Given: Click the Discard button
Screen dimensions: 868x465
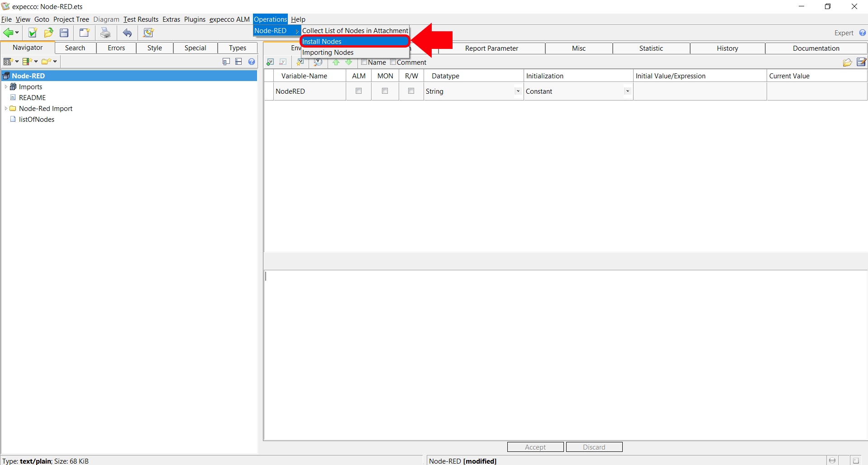Looking at the screenshot, I should pyautogui.click(x=594, y=447).
